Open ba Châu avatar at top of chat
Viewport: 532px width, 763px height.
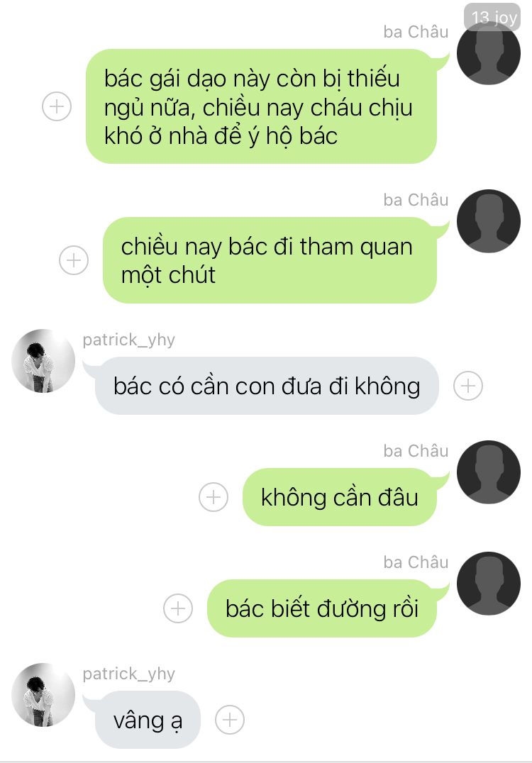tap(488, 53)
